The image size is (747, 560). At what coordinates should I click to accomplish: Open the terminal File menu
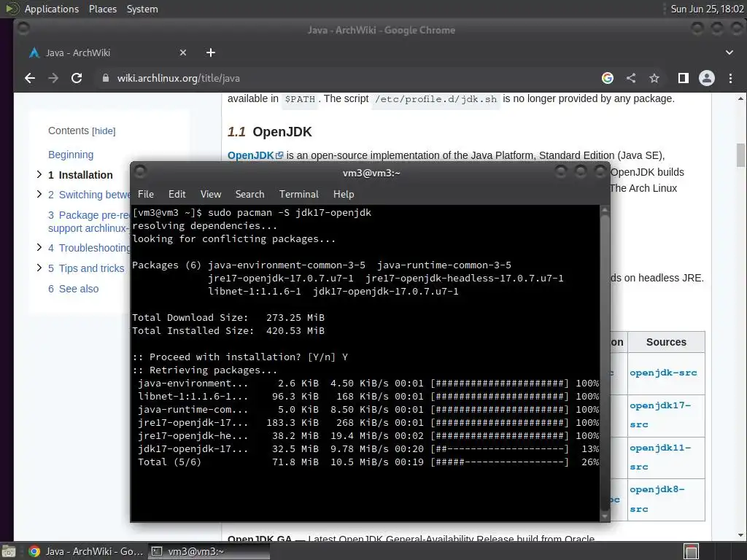146,194
